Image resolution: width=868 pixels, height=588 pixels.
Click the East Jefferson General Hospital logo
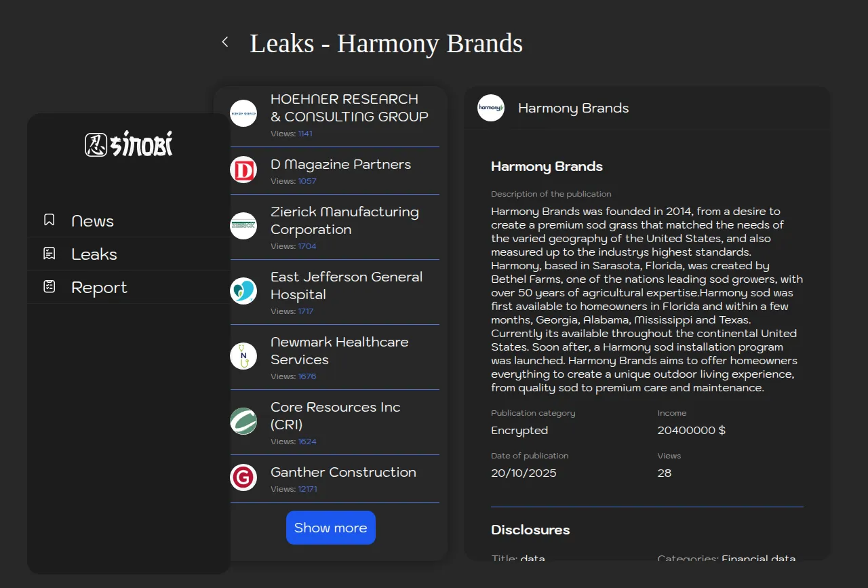tap(243, 291)
